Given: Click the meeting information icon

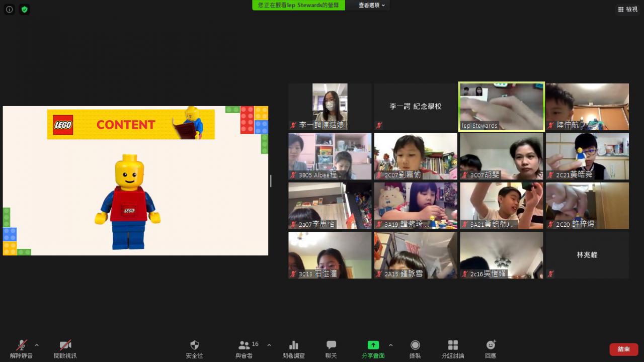Looking at the screenshot, I should [9, 9].
